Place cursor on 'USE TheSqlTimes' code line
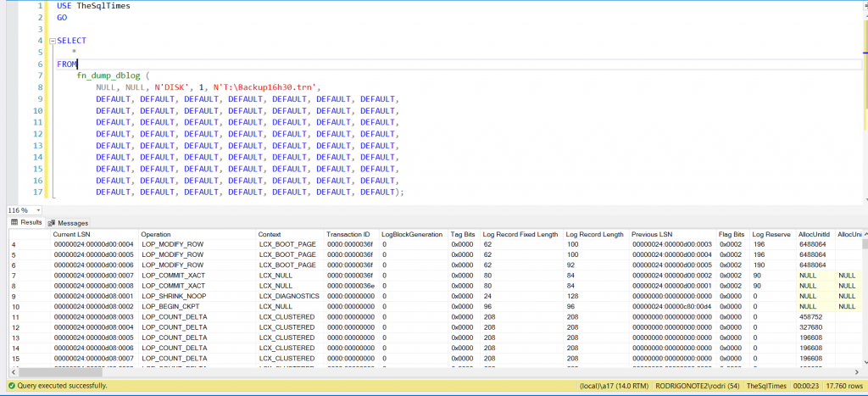868x396 pixels. point(93,6)
